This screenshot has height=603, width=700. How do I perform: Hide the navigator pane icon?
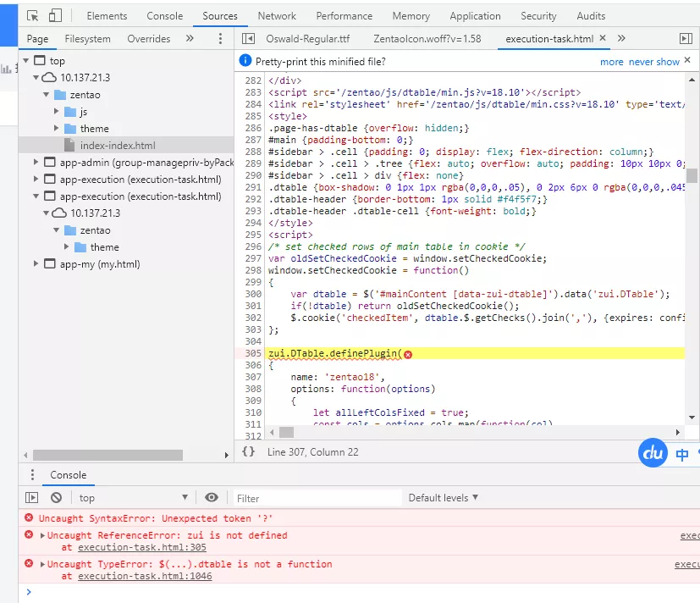coord(248,39)
